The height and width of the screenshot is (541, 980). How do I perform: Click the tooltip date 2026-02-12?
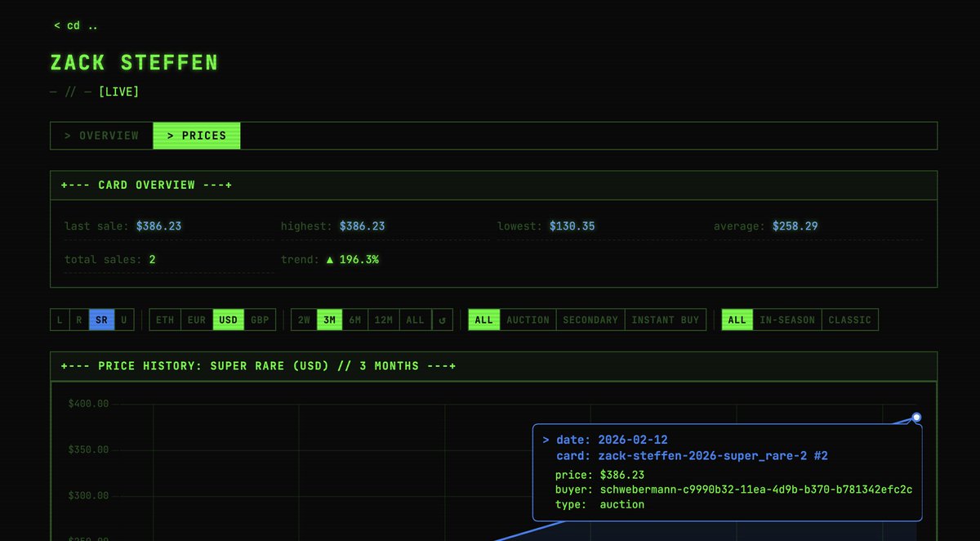tap(633, 440)
